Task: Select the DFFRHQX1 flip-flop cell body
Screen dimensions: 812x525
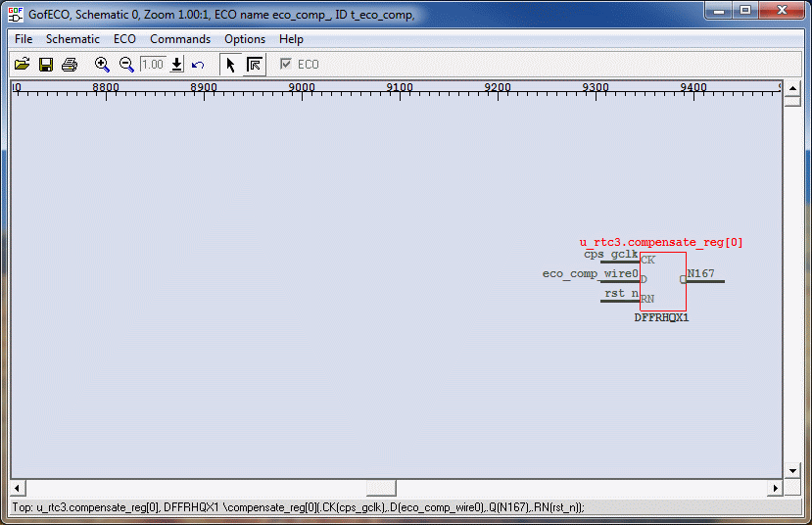Action: pos(663,281)
